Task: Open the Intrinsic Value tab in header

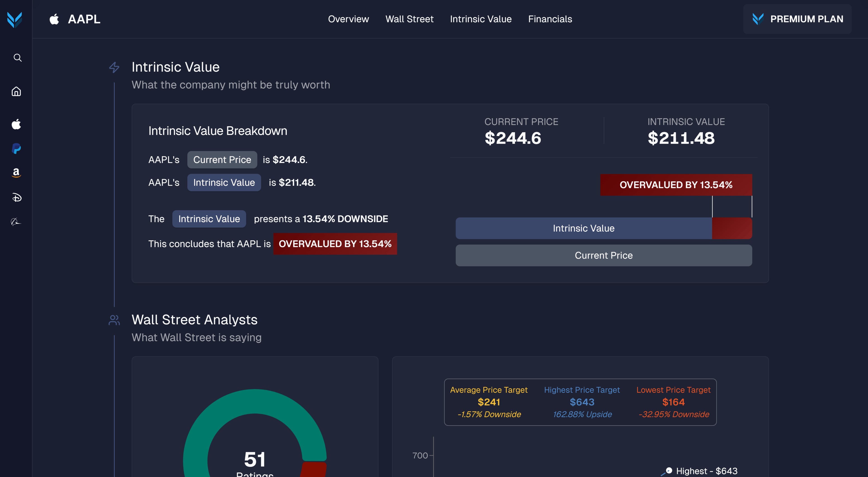Action: [x=481, y=19]
